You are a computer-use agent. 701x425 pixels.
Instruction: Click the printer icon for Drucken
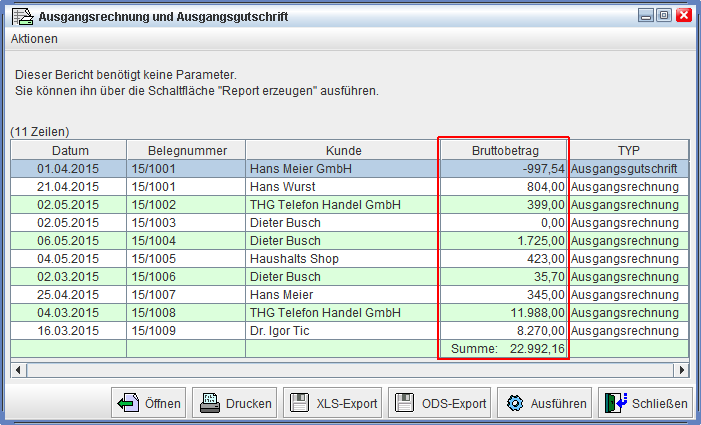[x=209, y=404]
